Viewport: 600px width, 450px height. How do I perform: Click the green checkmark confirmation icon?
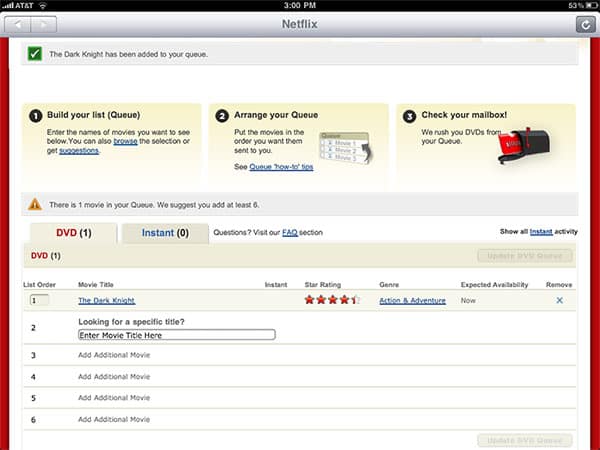pyautogui.click(x=35, y=54)
